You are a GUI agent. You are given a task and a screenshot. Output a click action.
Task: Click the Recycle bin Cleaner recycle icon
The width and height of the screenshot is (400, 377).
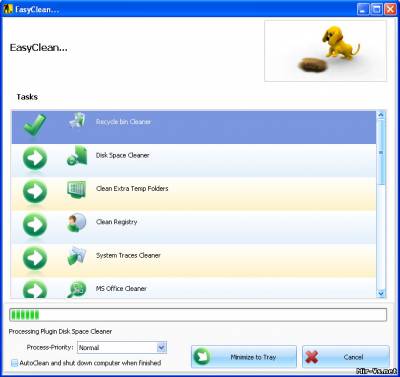(77, 121)
